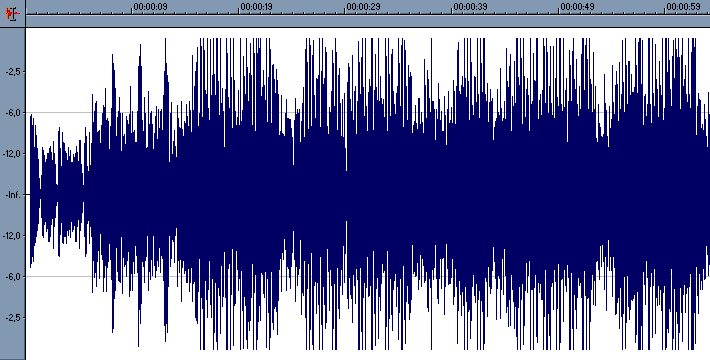Image resolution: width=710 pixels, height=360 pixels.
Task: Click the upper -12,0 dB scale label
Action: [11, 154]
